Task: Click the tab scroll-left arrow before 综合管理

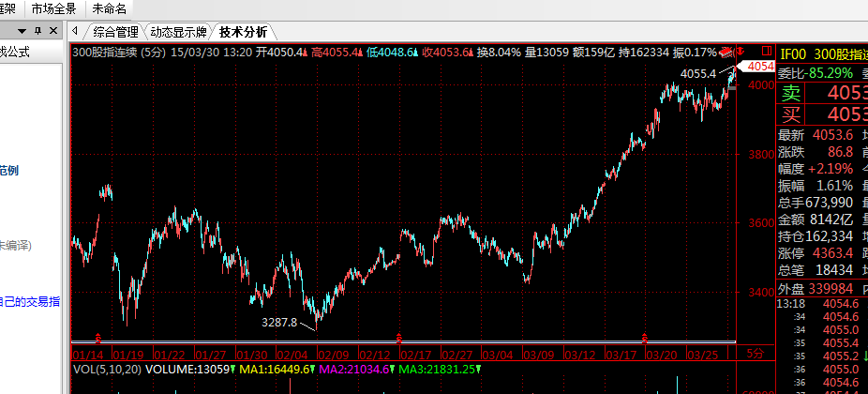Action: point(75,31)
